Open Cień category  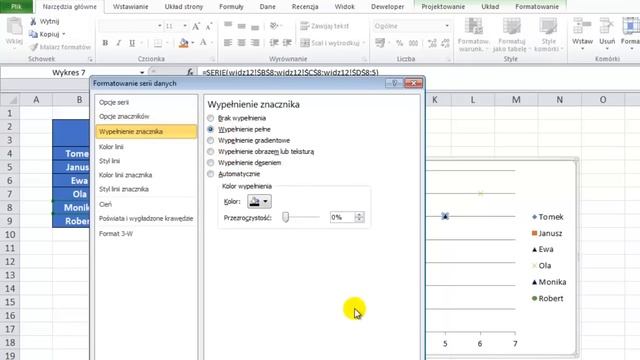[105, 204]
